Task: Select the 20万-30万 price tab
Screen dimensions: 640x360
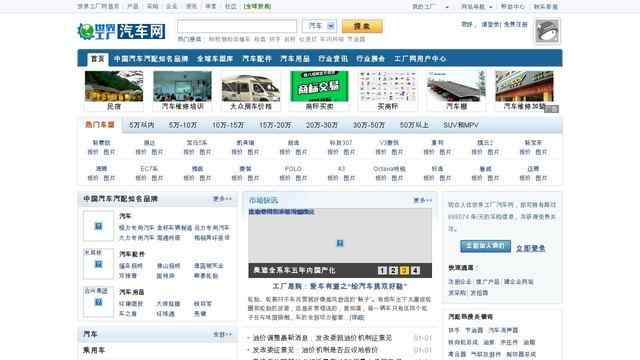Action: coord(322,125)
